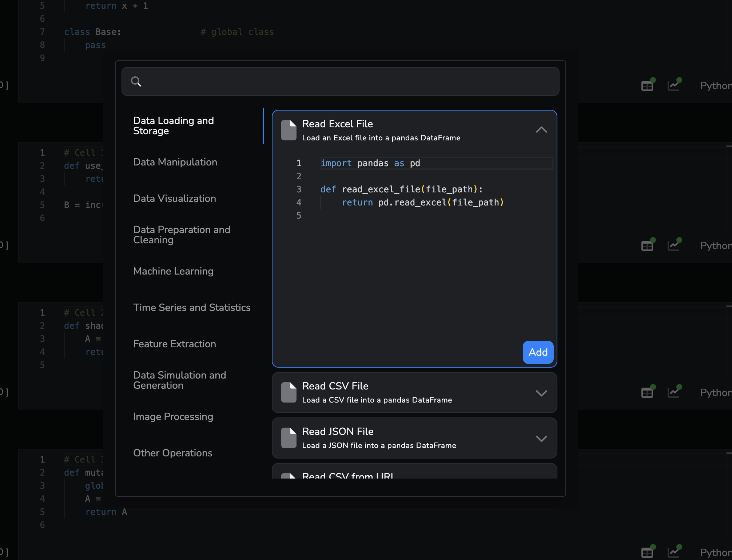Click the Python kernel label on first cell
This screenshot has width=732, height=560.
pyautogui.click(x=715, y=85)
